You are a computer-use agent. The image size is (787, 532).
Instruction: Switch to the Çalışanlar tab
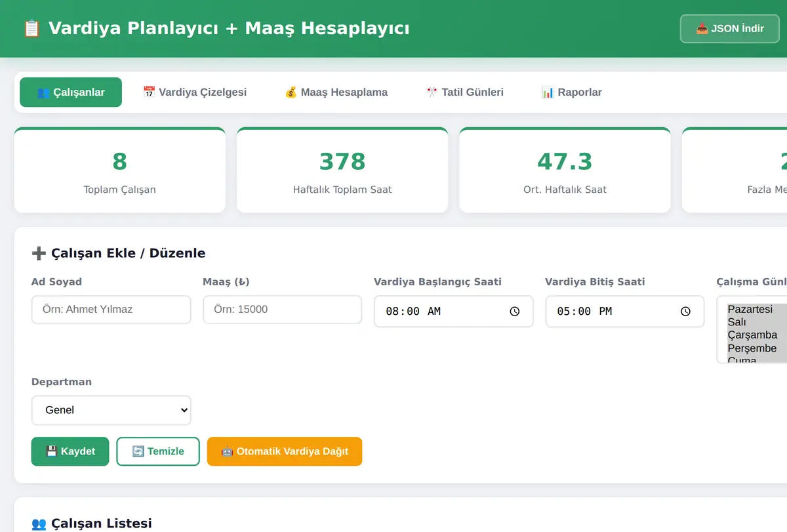point(71,92)
